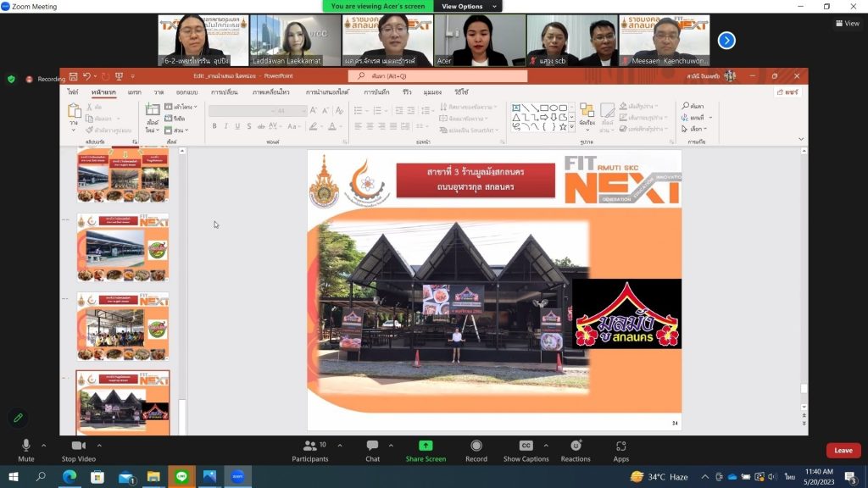Click the Show Captions icon
868x488 pixels.
pyautogui.click(x=526, y=446)
